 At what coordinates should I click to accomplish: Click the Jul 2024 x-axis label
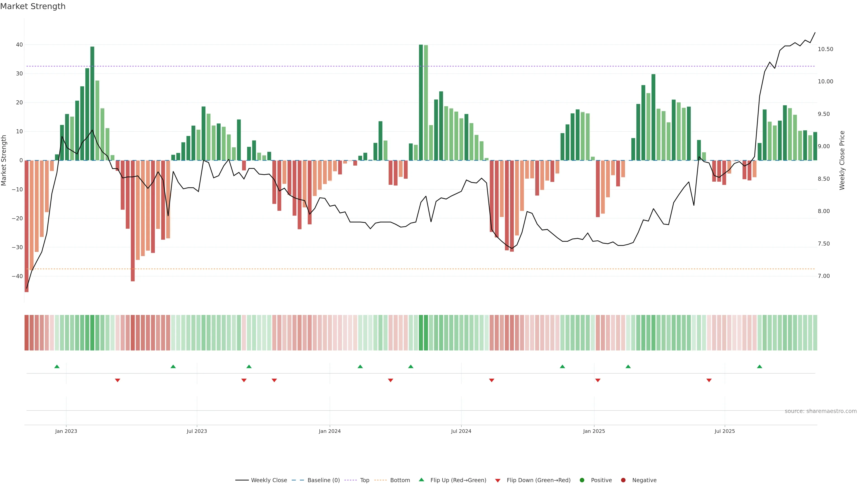tap(461, 431)
